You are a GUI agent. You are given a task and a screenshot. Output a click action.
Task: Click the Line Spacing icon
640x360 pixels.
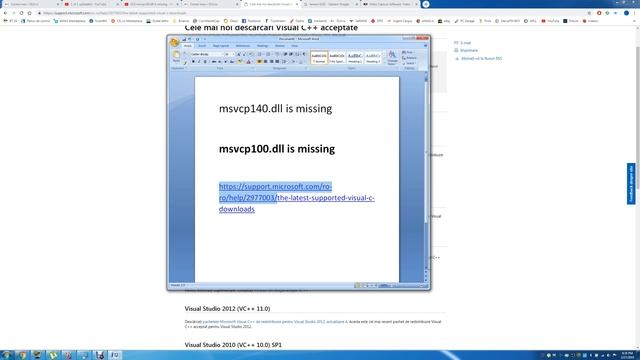tap(284, 62)
